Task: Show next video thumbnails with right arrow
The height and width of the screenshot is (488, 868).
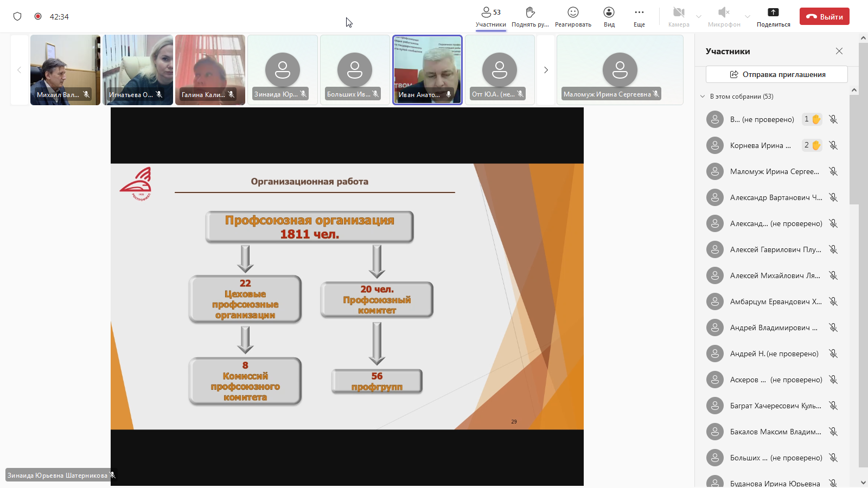Action: pyautogui.click(x=546, y=70)
